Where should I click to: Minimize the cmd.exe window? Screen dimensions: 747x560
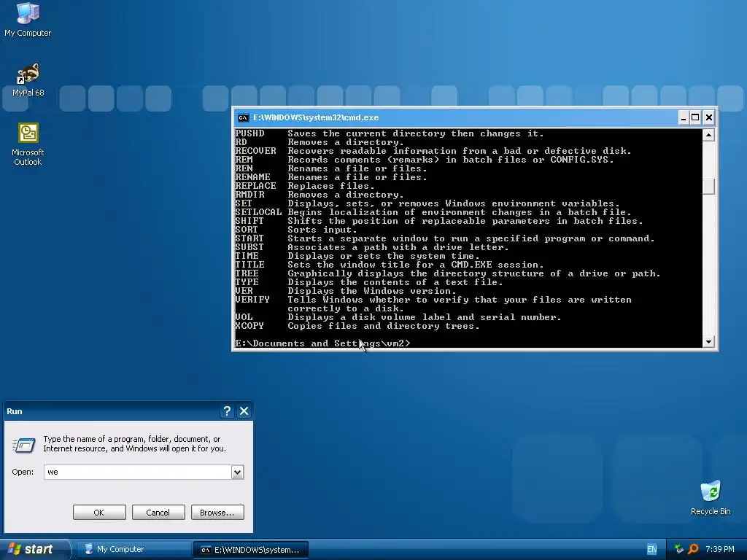[x=683, y=117]
